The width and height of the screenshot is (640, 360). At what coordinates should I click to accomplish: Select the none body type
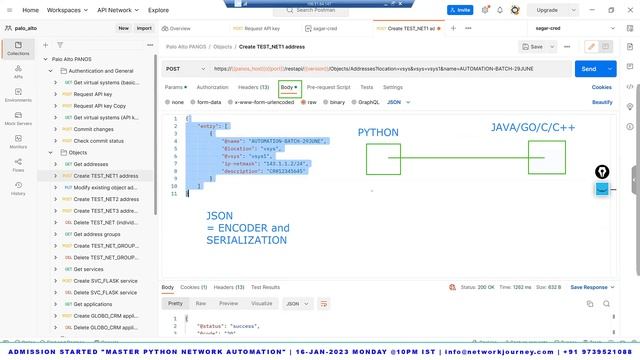point(174,102)
